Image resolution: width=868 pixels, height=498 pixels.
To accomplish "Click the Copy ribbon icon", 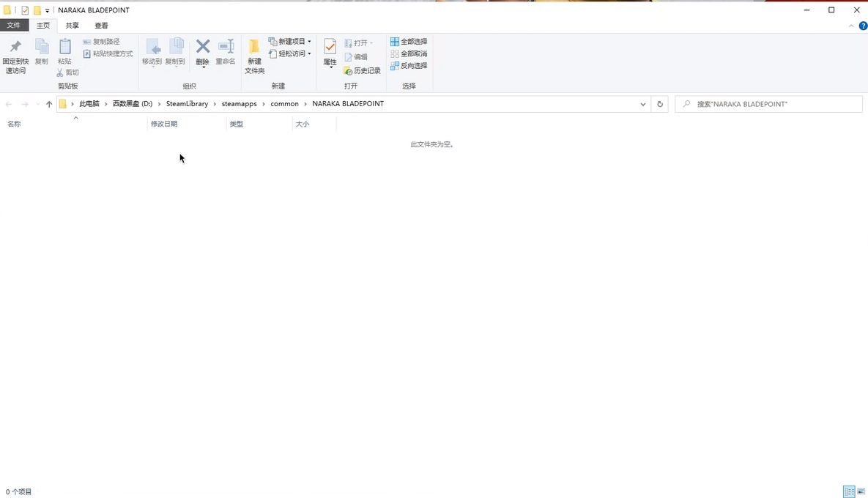I will click(x=42, y=52).
